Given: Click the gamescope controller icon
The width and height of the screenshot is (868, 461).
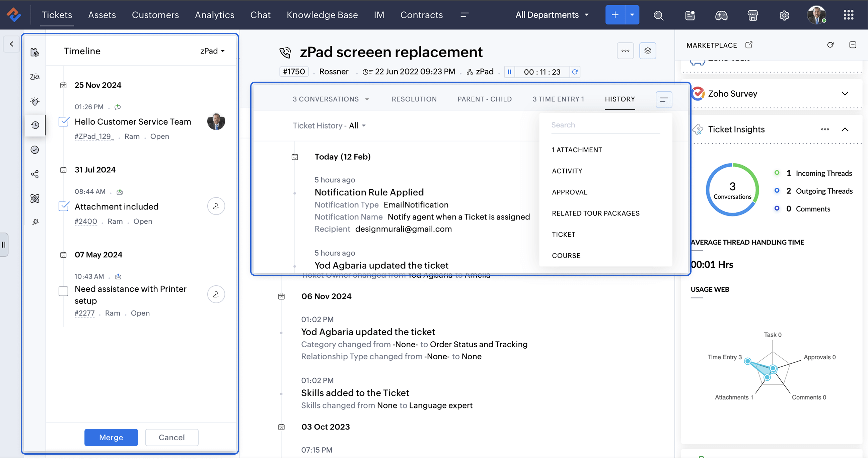Looking at the screenshot, I should click(721, 15).
